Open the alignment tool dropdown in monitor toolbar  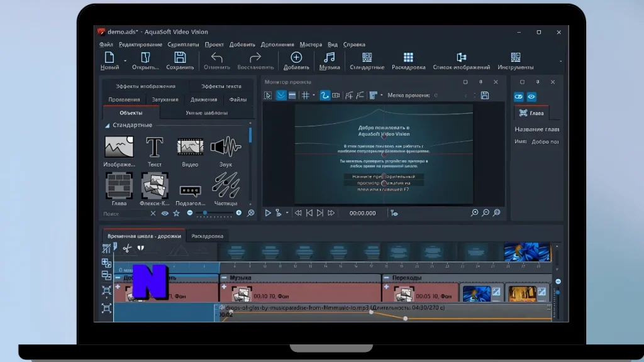(x=382, y=96)
